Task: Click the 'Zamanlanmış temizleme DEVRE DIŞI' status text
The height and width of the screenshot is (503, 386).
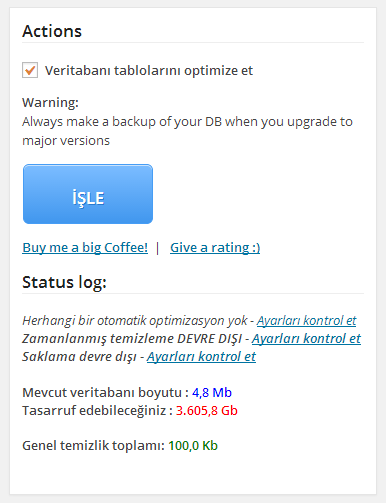Action: [132, 338]
